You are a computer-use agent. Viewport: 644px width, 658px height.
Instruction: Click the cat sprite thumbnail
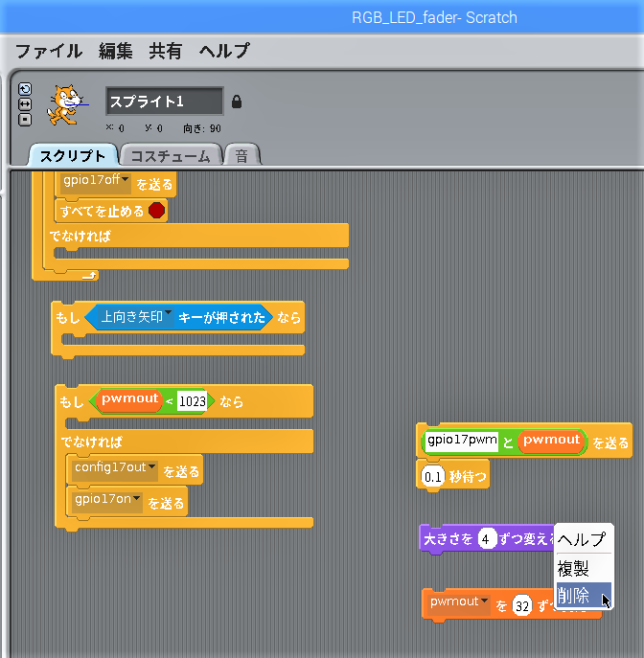click(x=64, y=103)
